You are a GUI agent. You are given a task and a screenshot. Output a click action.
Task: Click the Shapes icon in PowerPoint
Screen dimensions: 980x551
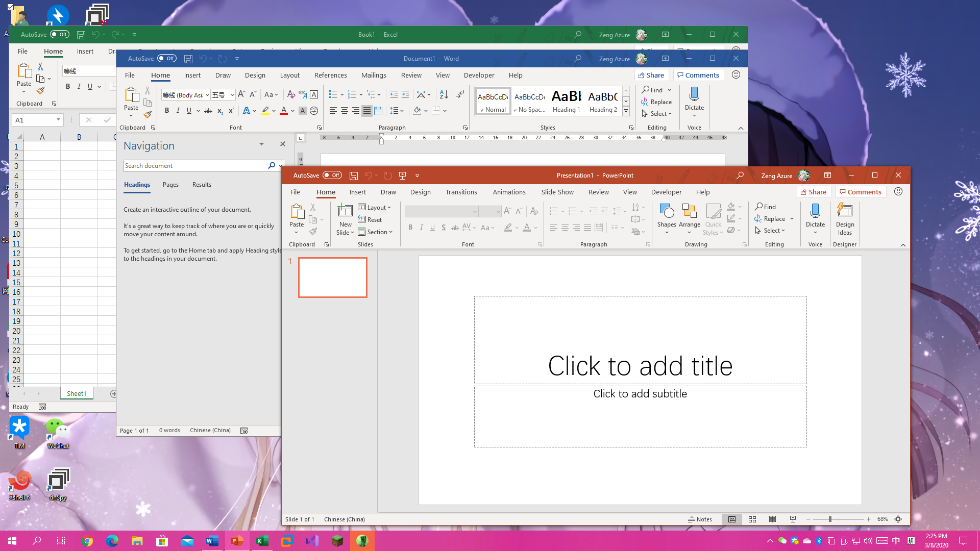coord(666,212)
